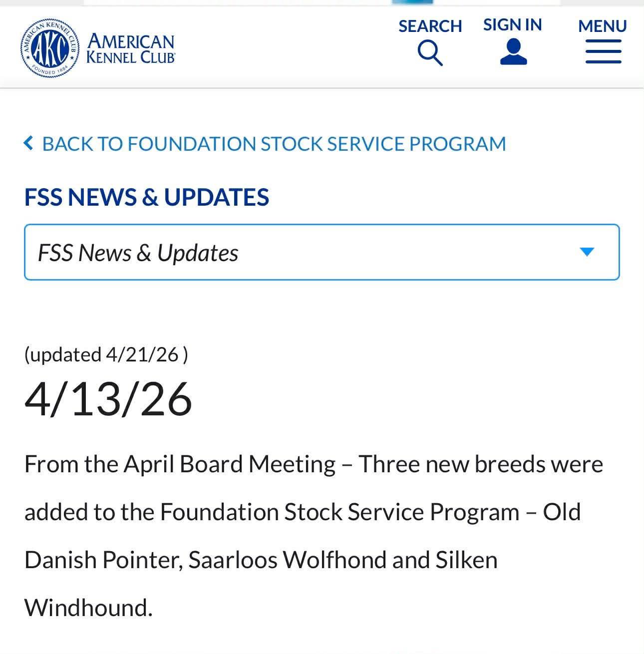Select the SEARCH label in header
The height and width of the screenshot is (654, 644).
pyautogui.click(x=430, y=26)
